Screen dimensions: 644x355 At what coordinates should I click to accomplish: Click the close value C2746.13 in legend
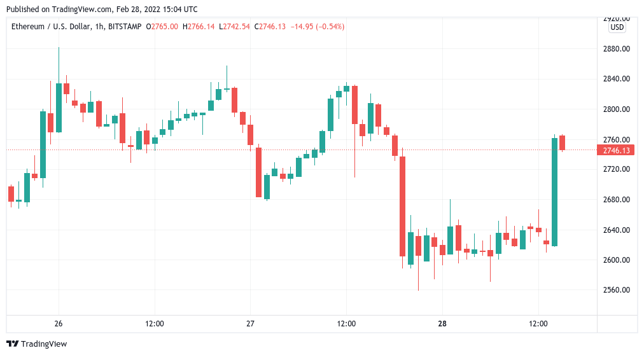point(272,27)
